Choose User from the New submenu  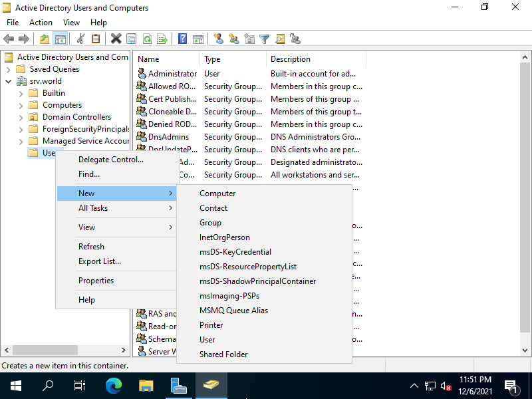coord(207,340)
